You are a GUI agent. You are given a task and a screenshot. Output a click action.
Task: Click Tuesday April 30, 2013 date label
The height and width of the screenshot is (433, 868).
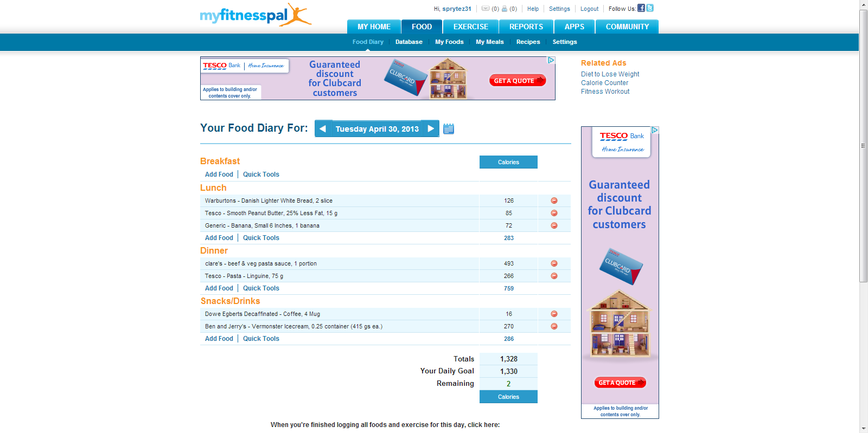point(377,129)
